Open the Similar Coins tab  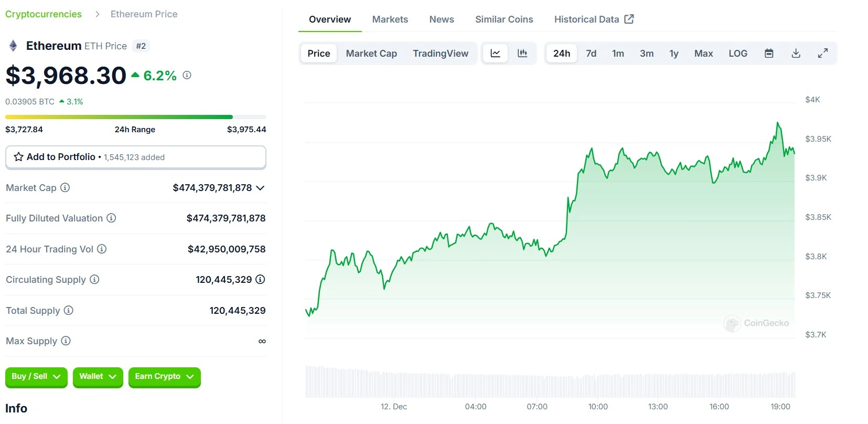point(504,19)
